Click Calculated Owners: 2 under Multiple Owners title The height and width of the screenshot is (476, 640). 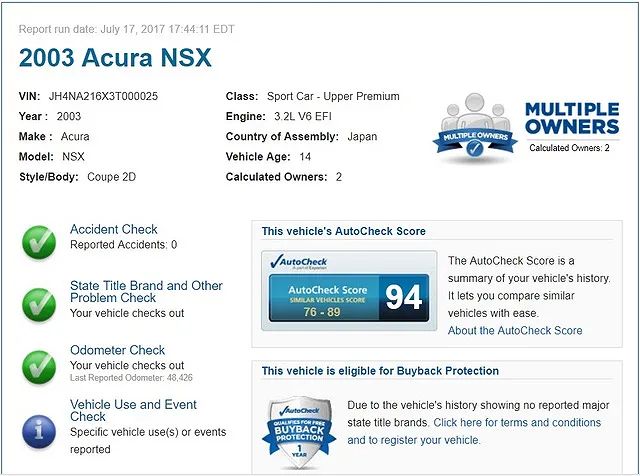(569, 148)
